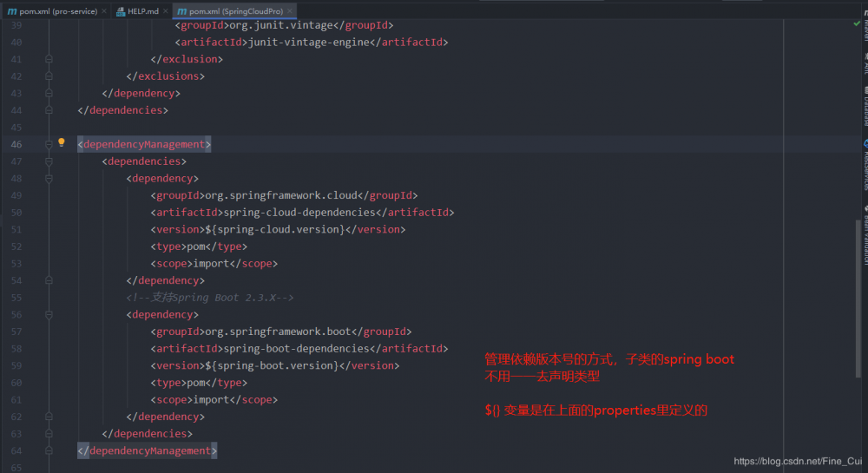This screenshot has width=868, height=473.
Task: Click the closing exclusion tag on line 41
Action: tap(187, 59)
